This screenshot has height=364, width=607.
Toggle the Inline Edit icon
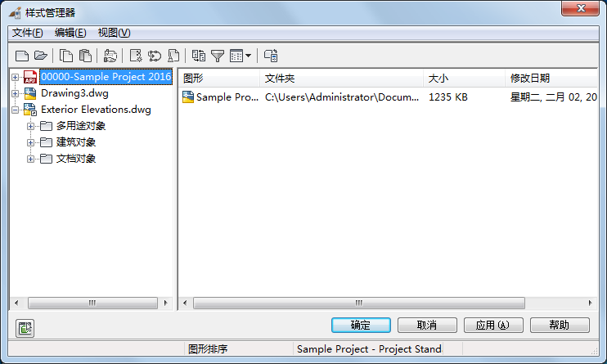[x=271, y=56]
